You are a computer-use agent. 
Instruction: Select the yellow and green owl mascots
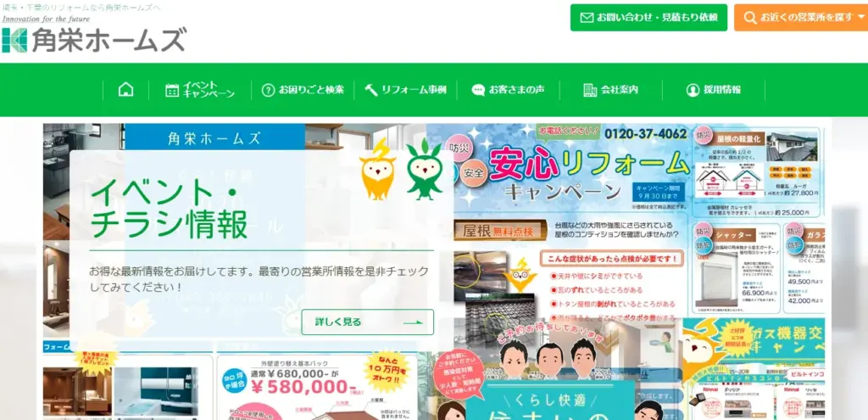point(401,169)
